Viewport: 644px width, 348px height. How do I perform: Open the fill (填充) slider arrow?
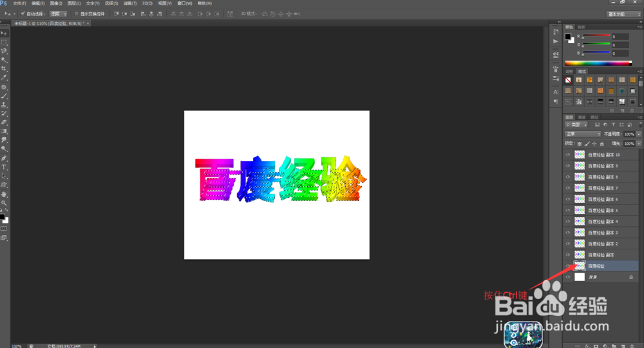point(639,144)
